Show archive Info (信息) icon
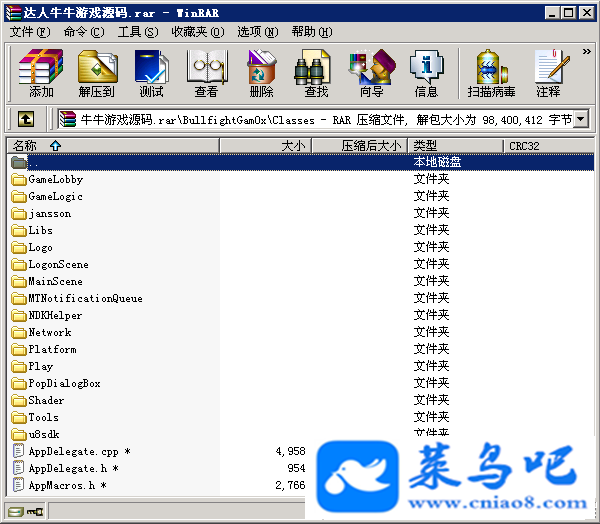 [427, 67]
